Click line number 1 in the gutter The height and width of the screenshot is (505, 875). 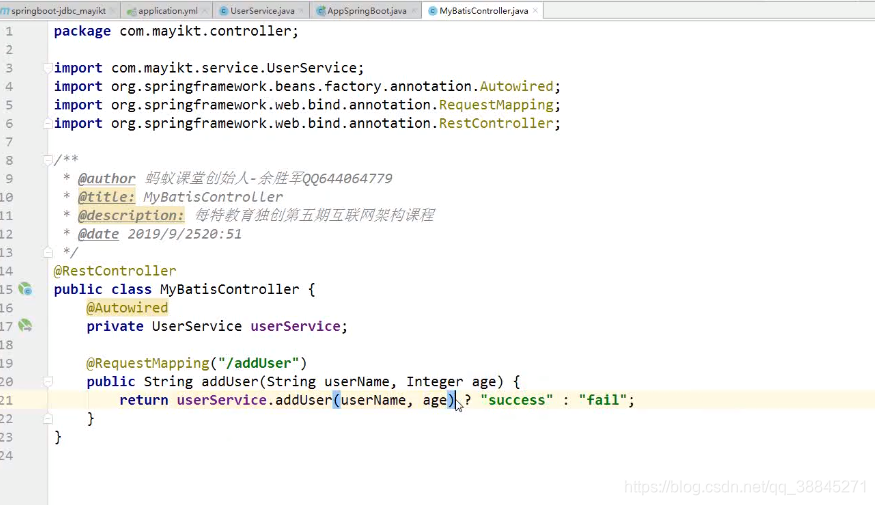point(9,31)
